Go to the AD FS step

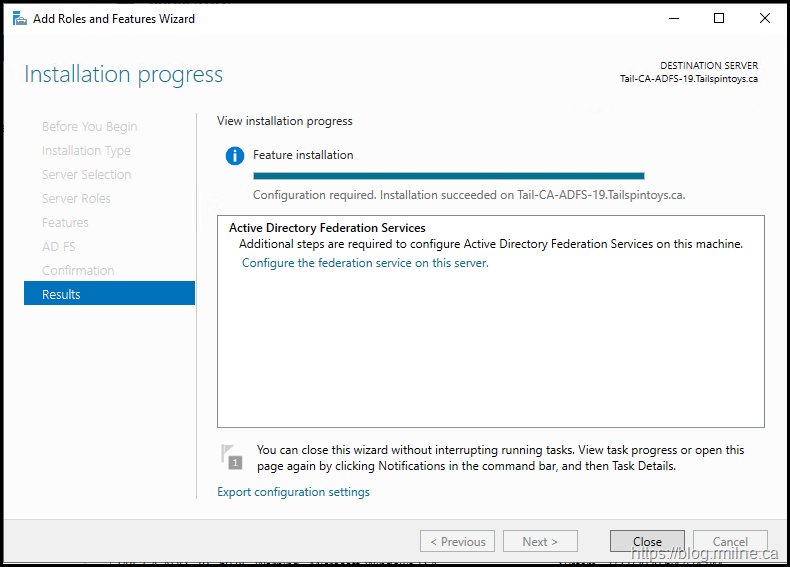pos(58,247)
